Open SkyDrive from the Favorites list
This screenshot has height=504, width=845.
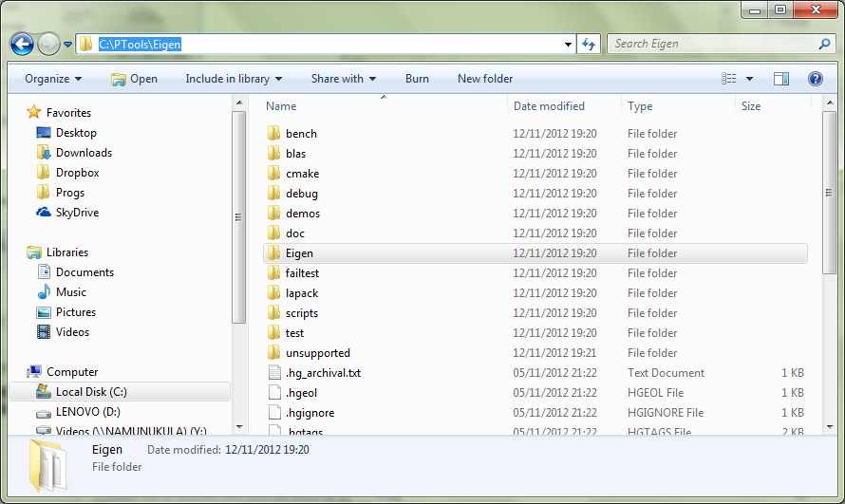(77, 213)
